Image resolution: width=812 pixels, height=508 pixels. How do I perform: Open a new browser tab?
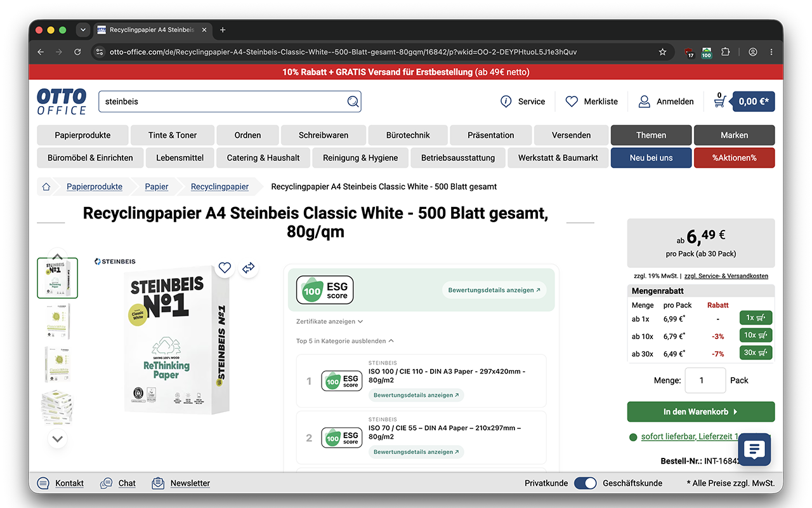(x=223, y=30)
